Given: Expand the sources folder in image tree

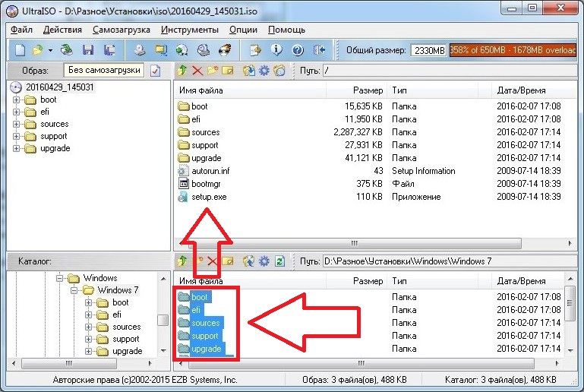Looking at the screenshot, I should pyautogui.click(x=17, y=125).
